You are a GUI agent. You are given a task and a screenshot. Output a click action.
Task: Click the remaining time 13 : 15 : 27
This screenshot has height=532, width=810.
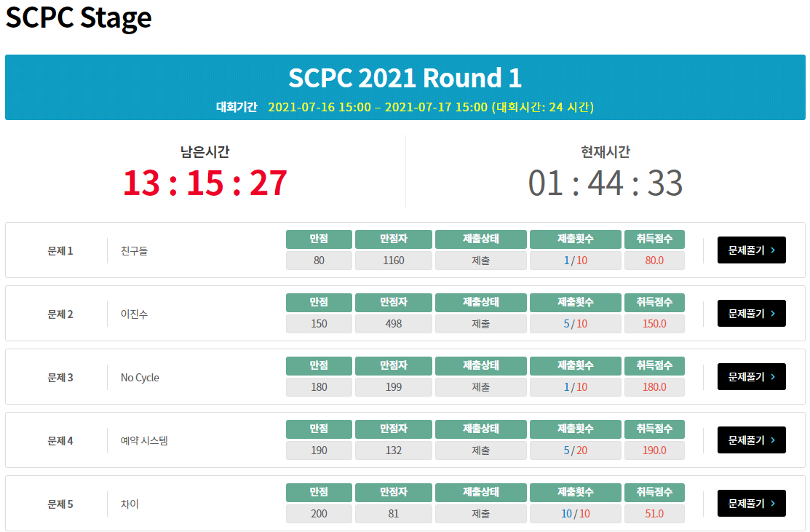pyautogui.click(x=205, y=183)
